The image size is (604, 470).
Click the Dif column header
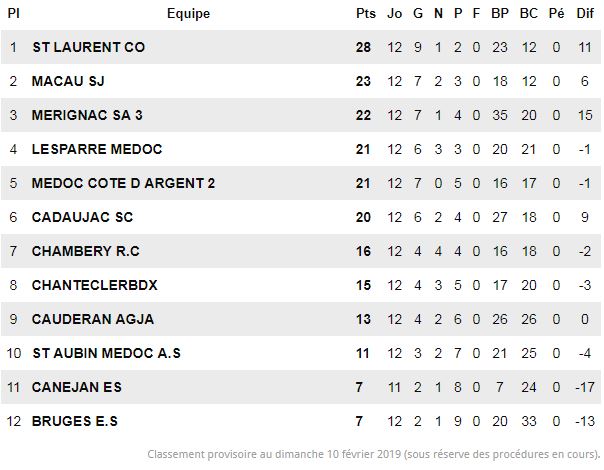click(585, 13)
